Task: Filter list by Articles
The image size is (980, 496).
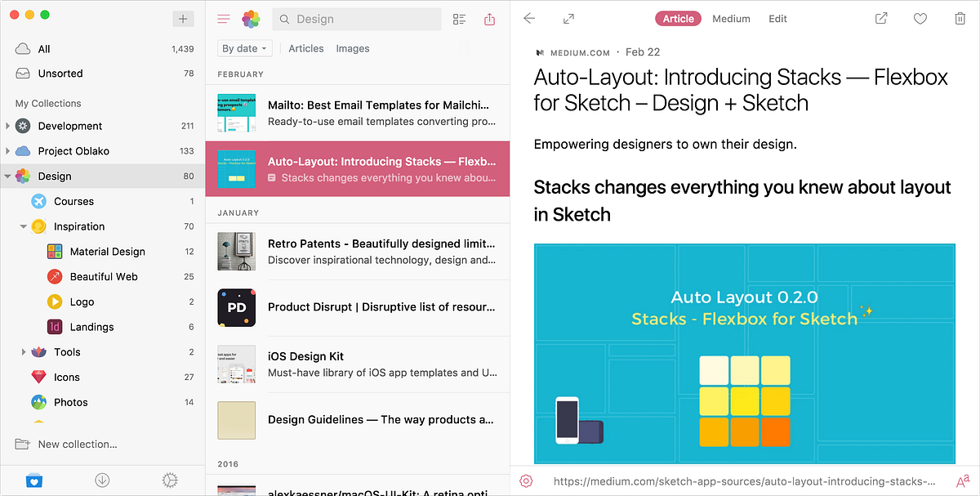Action: pyautogui.click(x=306, y=49)
